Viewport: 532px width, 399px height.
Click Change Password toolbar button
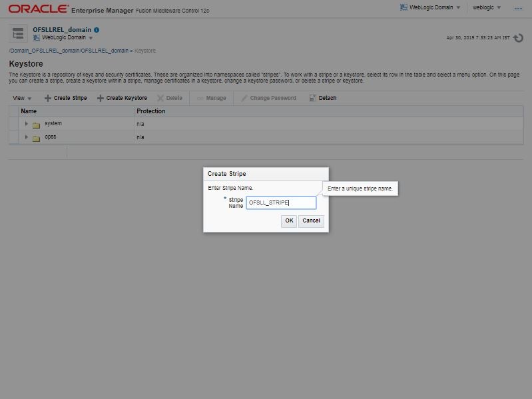coord(269,98)
